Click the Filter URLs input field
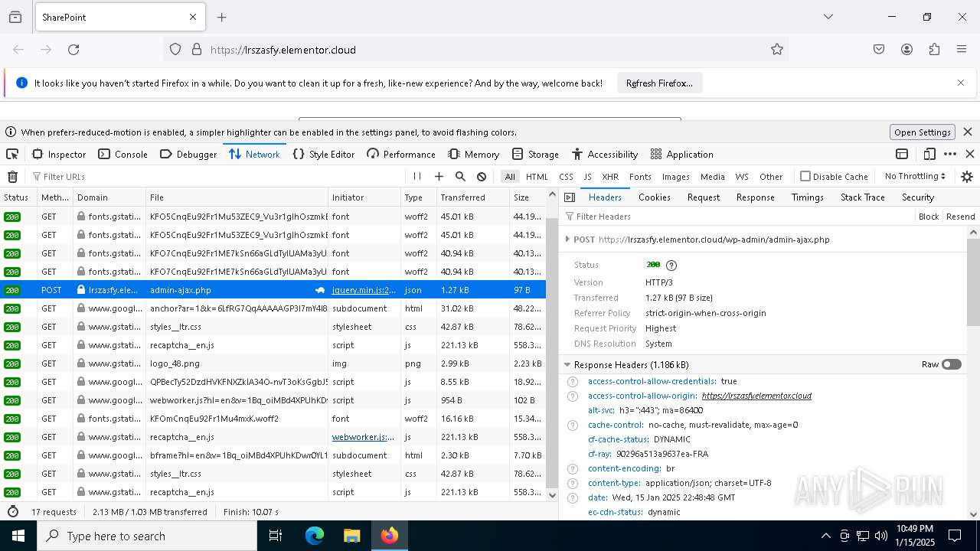980x551 pixels. tap(218, 177)
